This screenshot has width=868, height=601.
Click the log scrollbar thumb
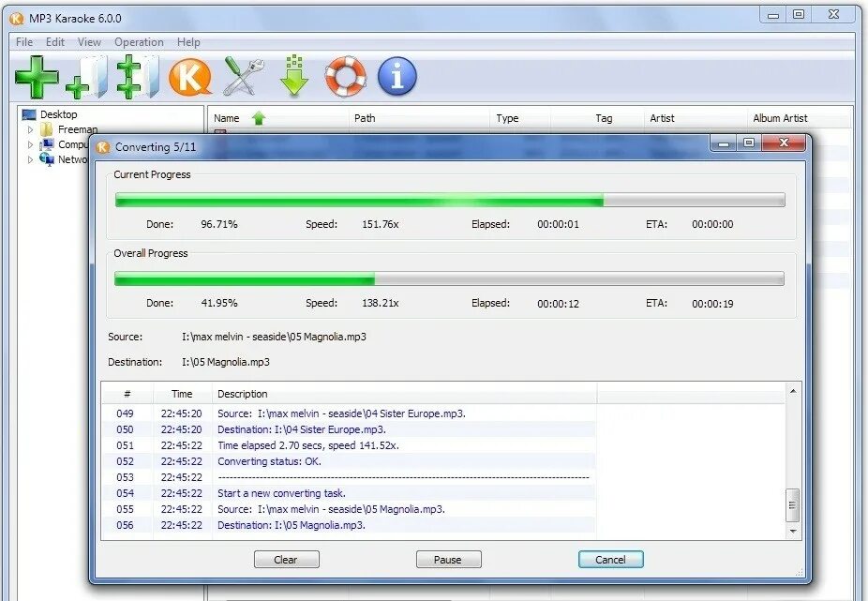pos(792,505)
